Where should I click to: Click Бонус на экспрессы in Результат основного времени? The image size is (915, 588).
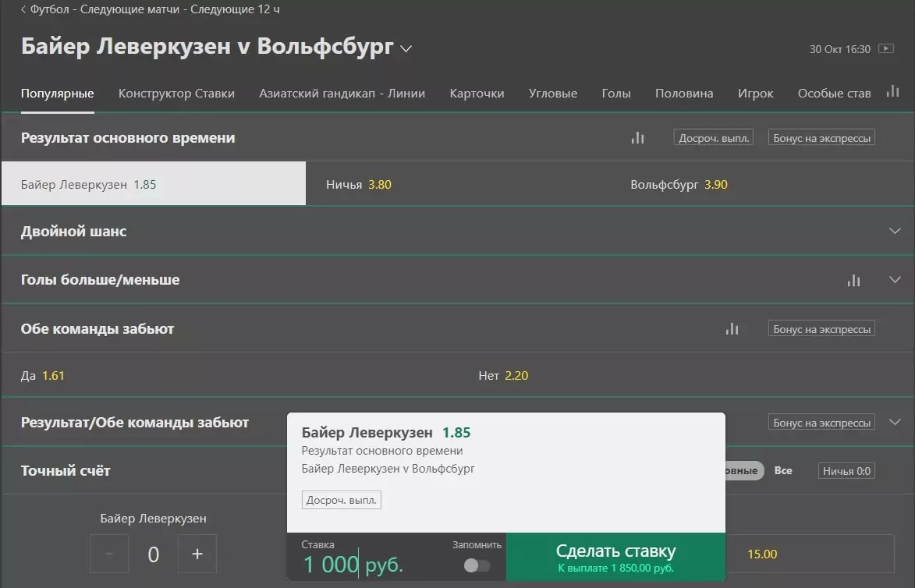821,138
